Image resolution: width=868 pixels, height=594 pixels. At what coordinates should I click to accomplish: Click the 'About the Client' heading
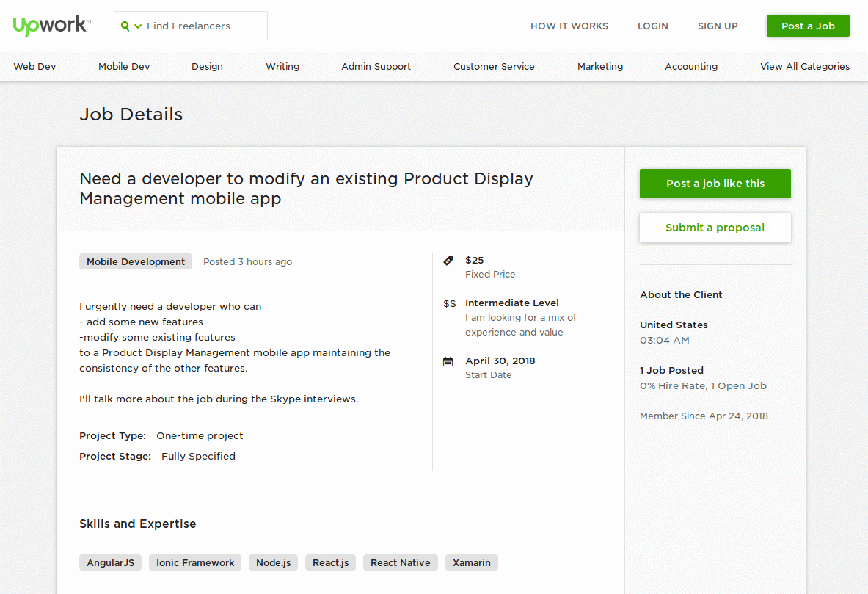(681, 294)
